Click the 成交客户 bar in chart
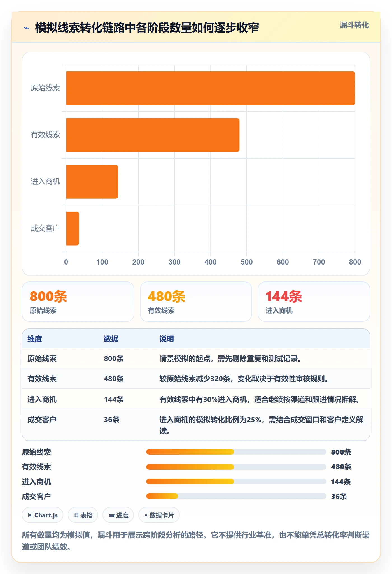392x574 pixels. [x=73, y=228]
